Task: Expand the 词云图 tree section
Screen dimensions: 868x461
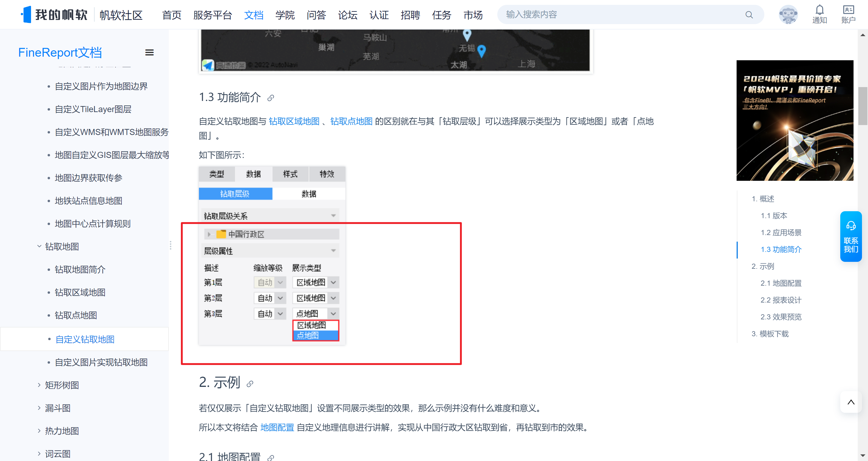Action: (39, 453)
